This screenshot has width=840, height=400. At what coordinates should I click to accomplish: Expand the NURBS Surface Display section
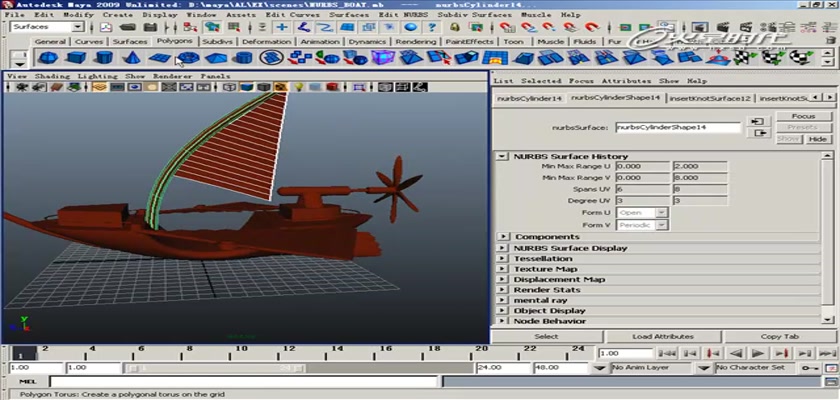(x=502, y=248)
